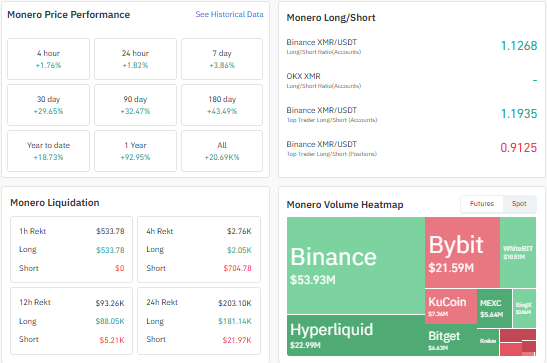
Task: Click the 12h Rekt total $93.26K
Action: (x=110, y=303)
